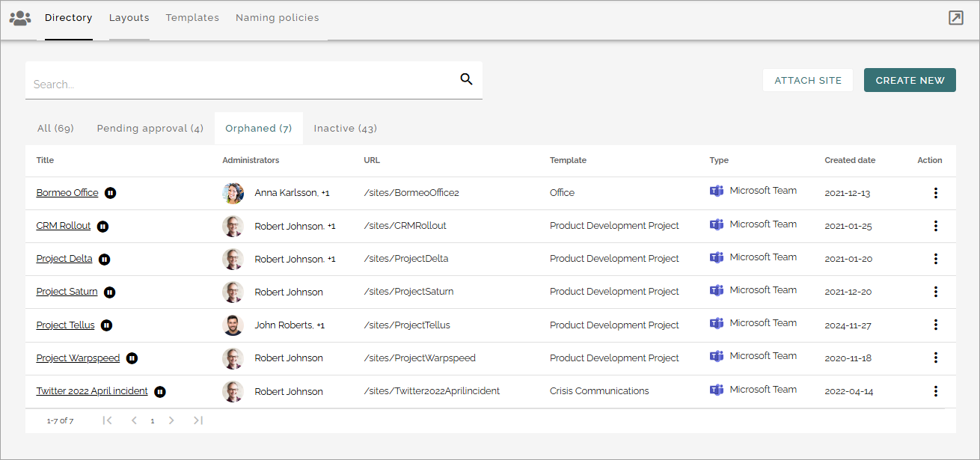Click the 1-7 of 7 pagination text
Screen dimensions: 980x460
tap(60, 421)
